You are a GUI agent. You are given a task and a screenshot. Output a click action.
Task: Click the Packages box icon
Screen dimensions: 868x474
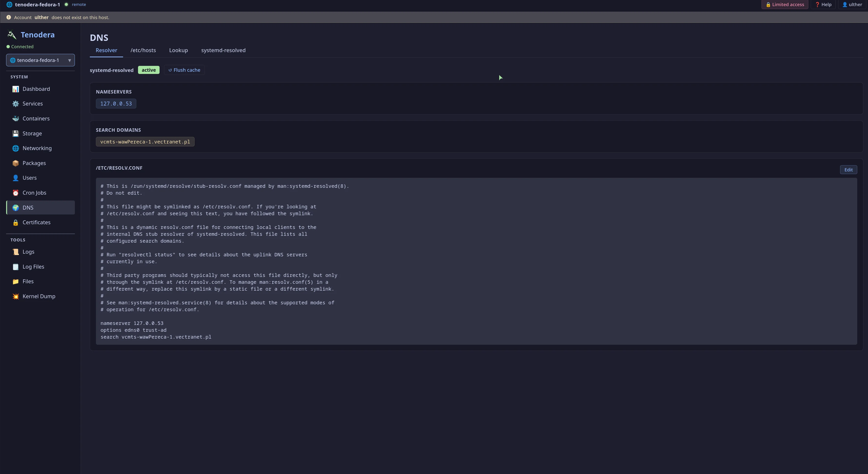[x=15, y=163]
